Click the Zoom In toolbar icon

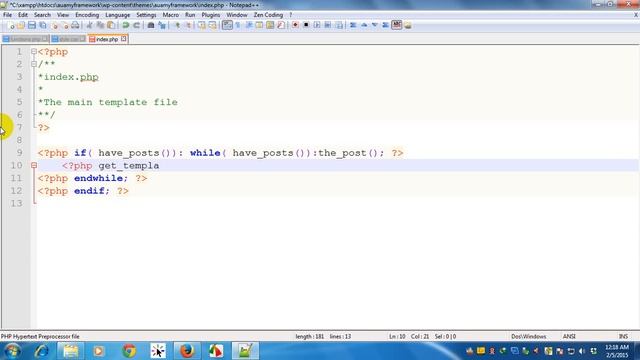pyautogui.click(x=177, y=25)
